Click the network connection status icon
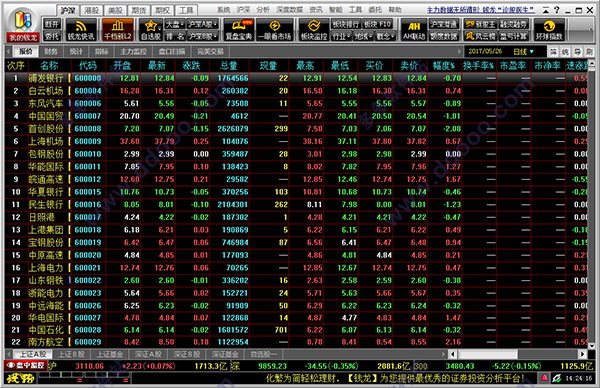Screen dimensions: 600x388 coord(557,378)
